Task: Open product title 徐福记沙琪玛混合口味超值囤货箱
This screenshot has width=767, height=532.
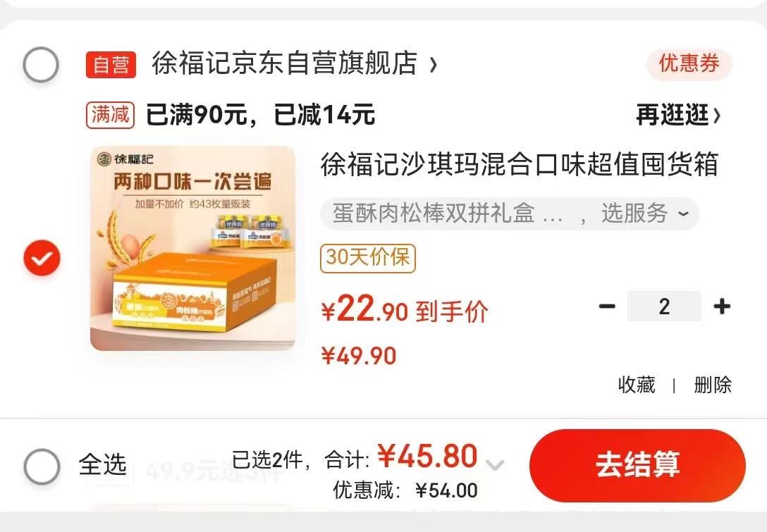Action: [520, 164]
